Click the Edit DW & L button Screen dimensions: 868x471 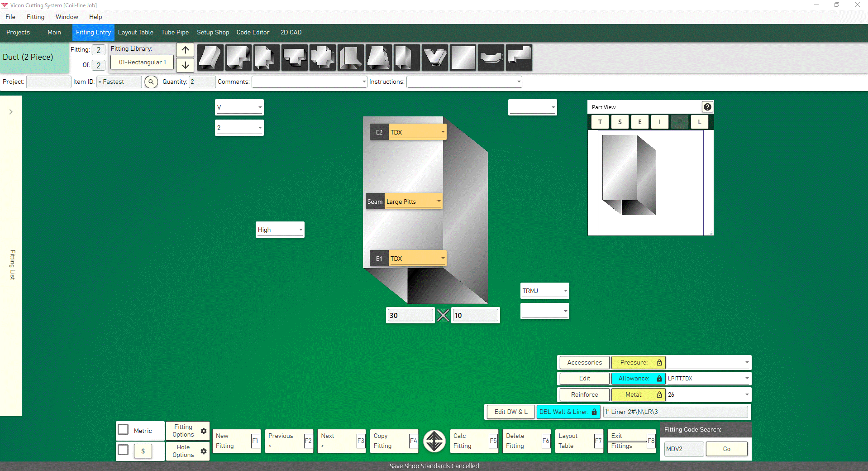511,412
